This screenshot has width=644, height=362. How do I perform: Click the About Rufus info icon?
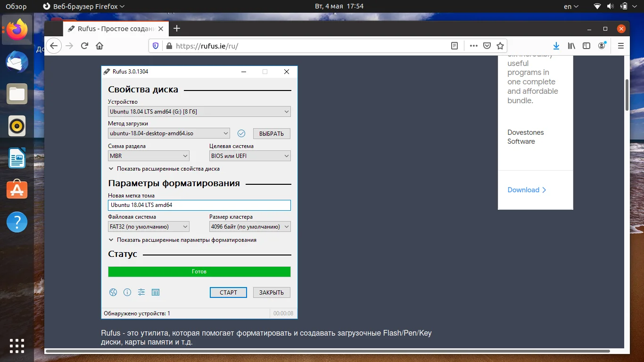(x=127, y=292)
